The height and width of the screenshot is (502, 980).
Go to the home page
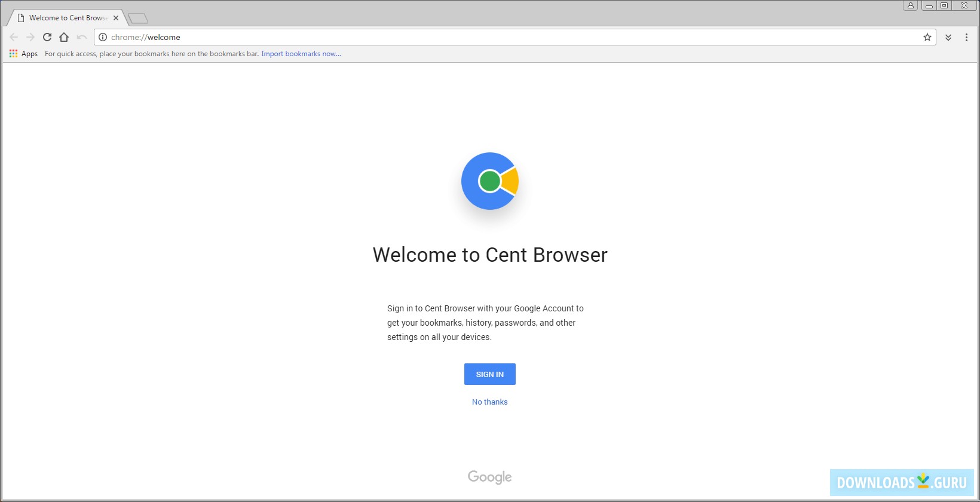(x=64, y=37)
